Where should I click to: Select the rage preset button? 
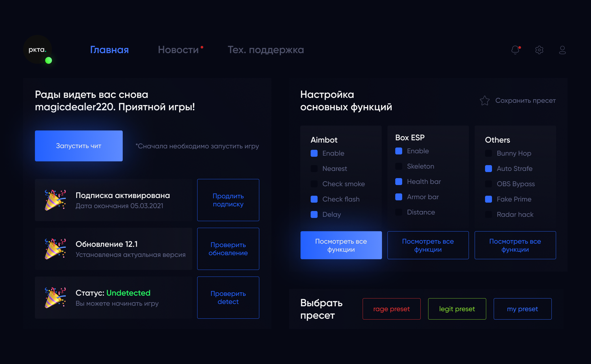(x=391, y=309)
